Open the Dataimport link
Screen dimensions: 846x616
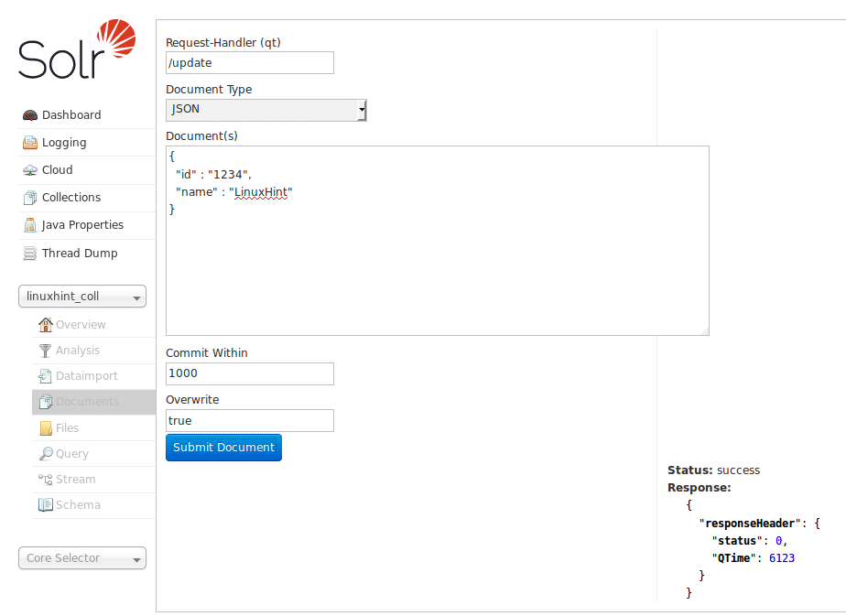(x=86, y=376)
